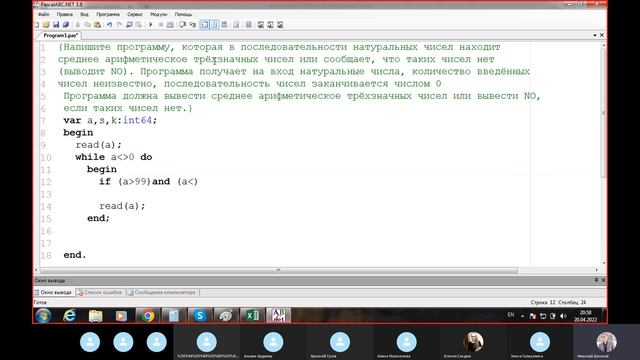Open Google Chrome from the taskbar
Screen dimensions: 640x360
(x=148, y=316)
